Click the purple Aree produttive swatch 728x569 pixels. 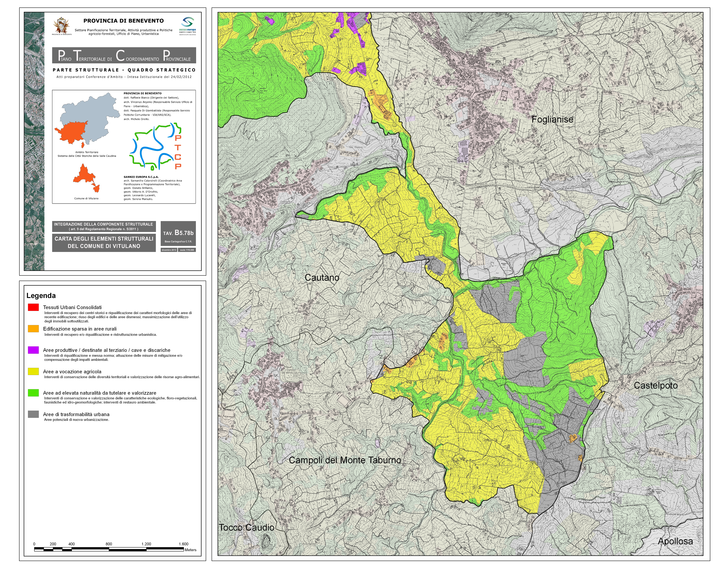tap(33, 350)
